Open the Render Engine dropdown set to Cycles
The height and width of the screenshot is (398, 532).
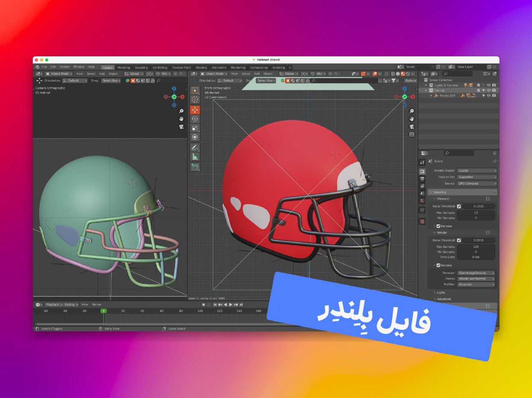tap(477, 170)
